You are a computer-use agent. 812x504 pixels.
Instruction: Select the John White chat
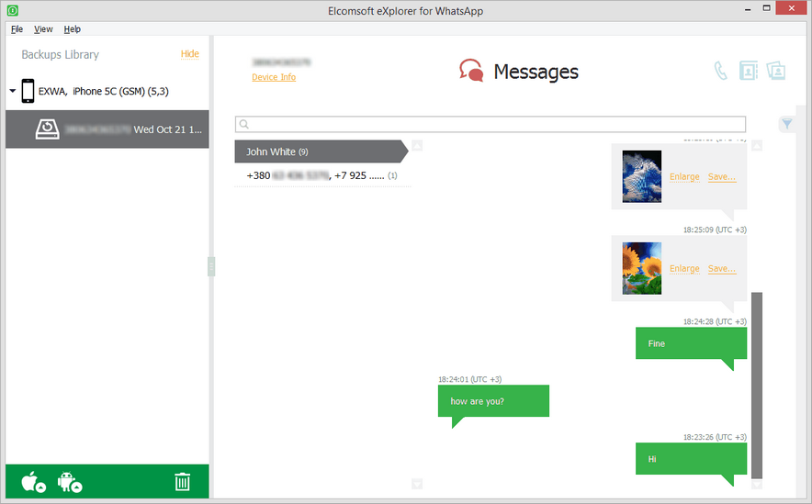pyautogui.click(x=321, y=151)
